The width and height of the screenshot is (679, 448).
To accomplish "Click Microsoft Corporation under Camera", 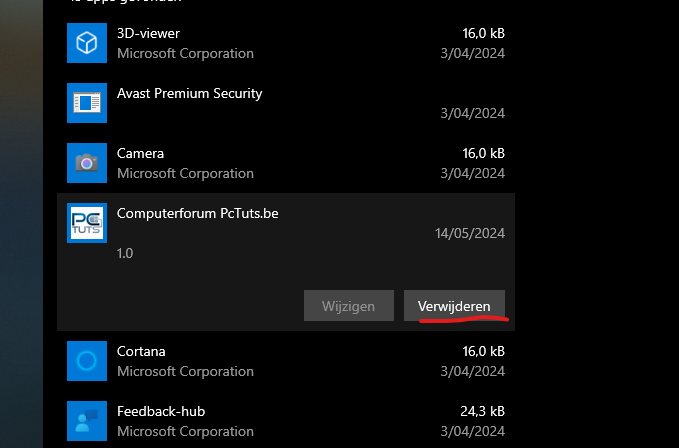I will point(185,174).
